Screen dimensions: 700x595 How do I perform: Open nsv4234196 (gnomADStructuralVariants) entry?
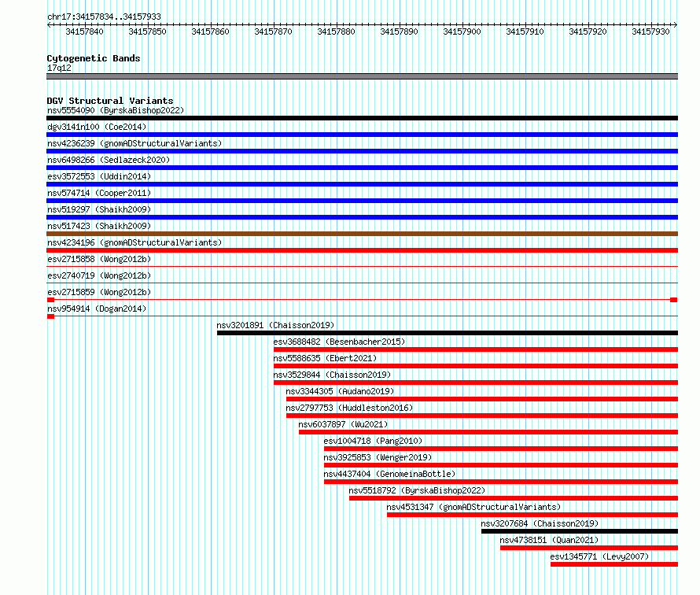click(134, 242)
